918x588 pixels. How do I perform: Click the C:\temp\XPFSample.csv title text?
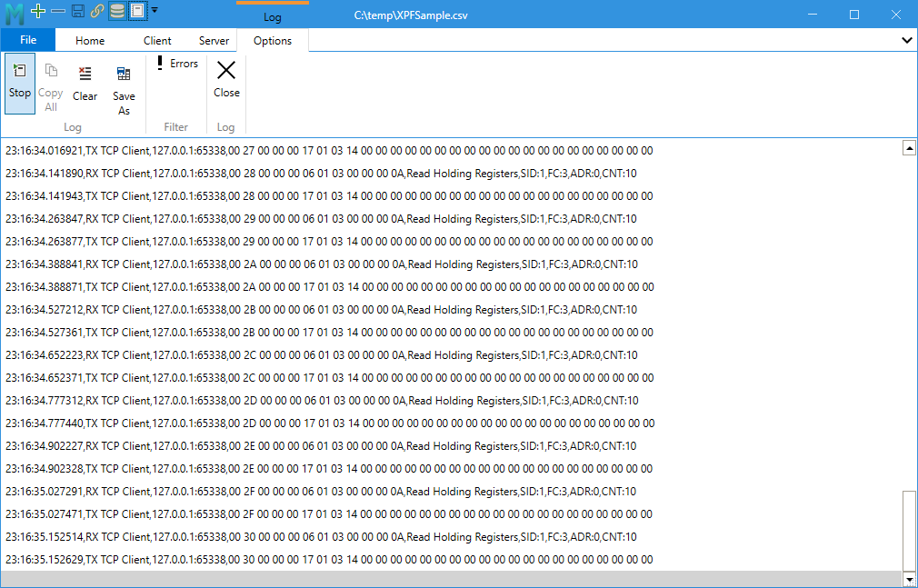point(411,15)
